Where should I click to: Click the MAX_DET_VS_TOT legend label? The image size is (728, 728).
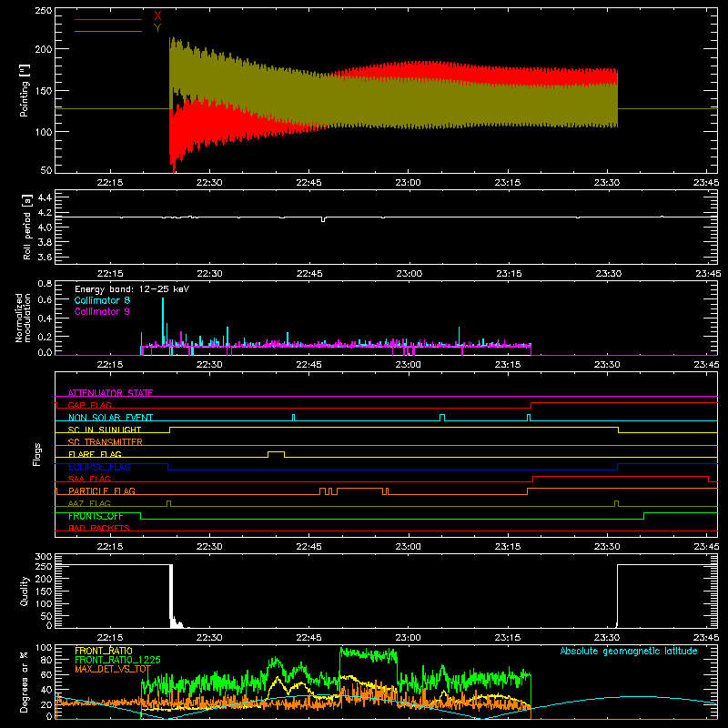[112, 669]
